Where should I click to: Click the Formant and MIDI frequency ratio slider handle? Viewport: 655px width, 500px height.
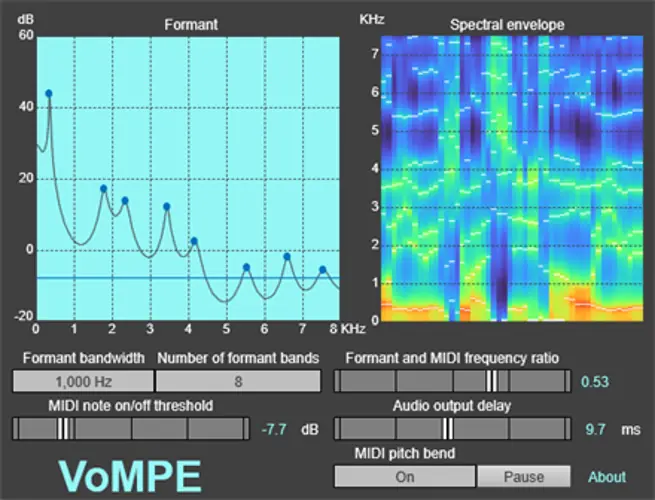point(491,381)
